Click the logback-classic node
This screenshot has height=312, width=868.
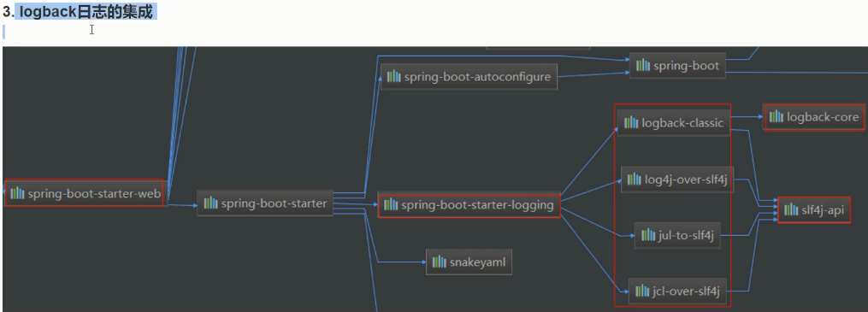tap(674, 123)
